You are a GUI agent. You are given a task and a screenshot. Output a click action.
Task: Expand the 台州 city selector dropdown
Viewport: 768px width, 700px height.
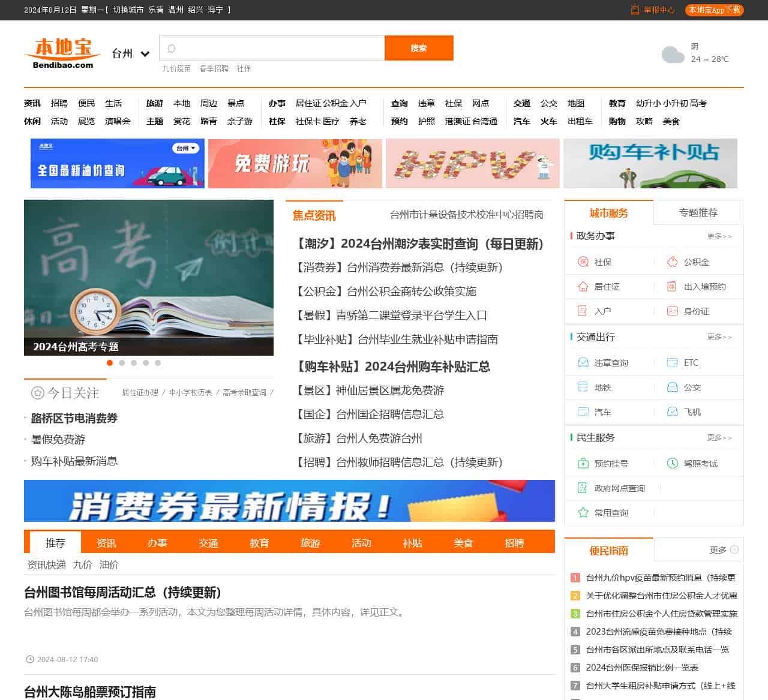145,54
